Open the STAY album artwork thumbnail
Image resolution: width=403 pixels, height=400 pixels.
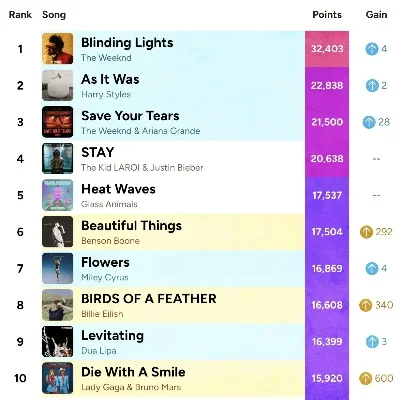(57, 159)
